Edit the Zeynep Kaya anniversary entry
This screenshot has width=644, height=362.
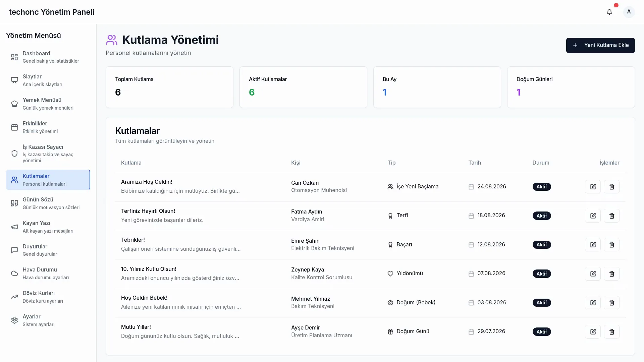[593, 274]
